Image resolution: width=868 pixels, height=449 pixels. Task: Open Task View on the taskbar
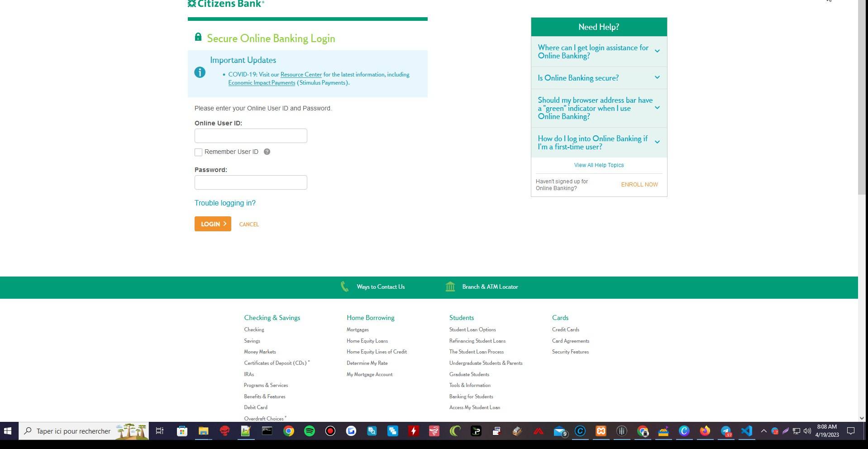click(160, 431)
